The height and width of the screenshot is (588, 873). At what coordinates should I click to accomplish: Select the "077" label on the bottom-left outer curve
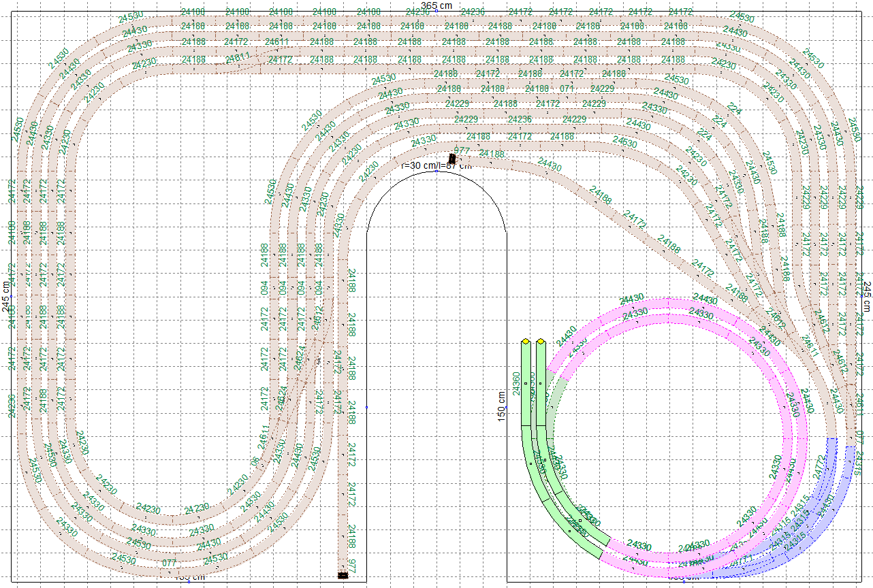pyautogui.click(x=170, y=563)
